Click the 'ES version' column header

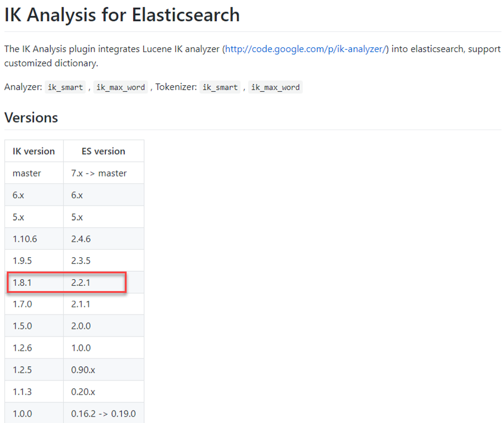click(104, 151)
